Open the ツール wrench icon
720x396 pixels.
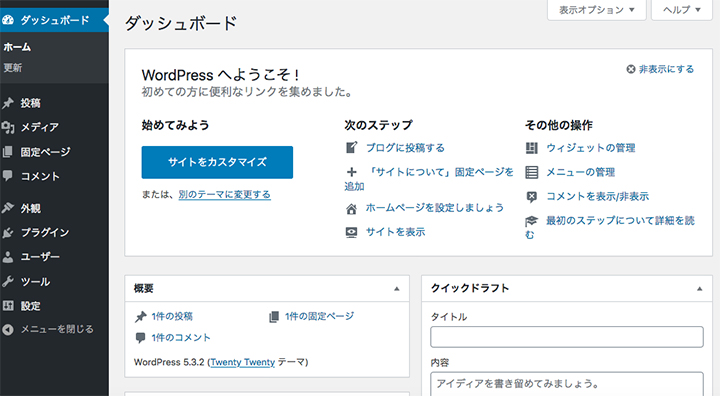[8, 281]
